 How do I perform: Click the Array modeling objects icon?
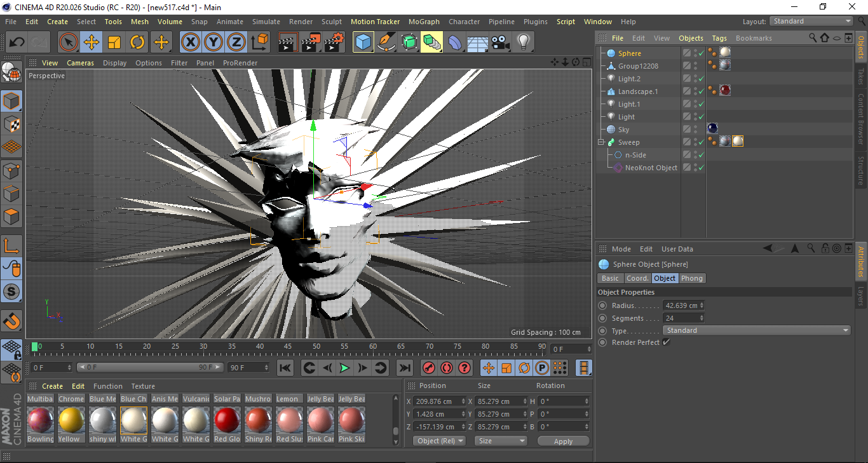(x=432, y=43)
